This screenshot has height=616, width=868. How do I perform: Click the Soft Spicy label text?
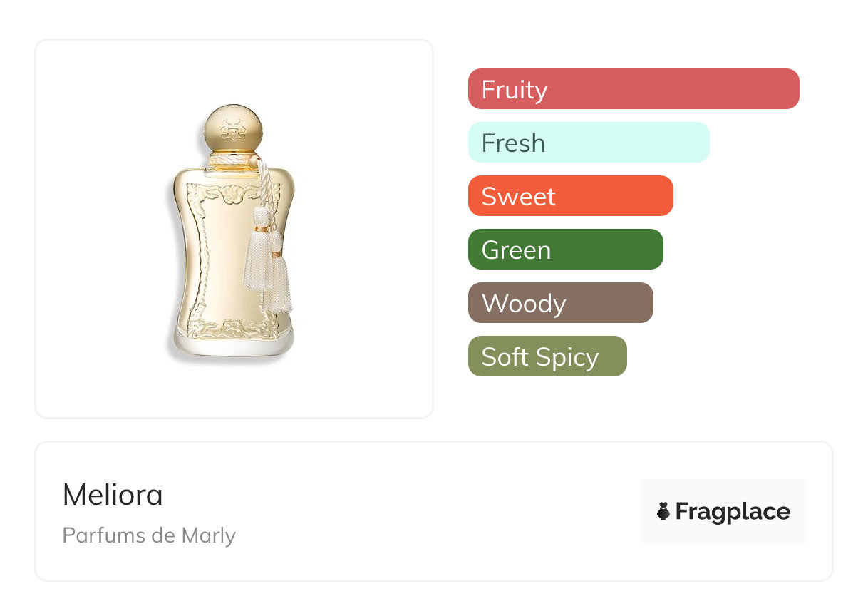coord(540,357)
